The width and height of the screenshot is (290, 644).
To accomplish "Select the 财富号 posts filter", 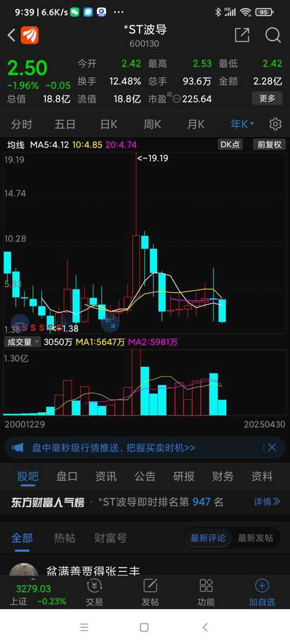I will pos(111,537).
